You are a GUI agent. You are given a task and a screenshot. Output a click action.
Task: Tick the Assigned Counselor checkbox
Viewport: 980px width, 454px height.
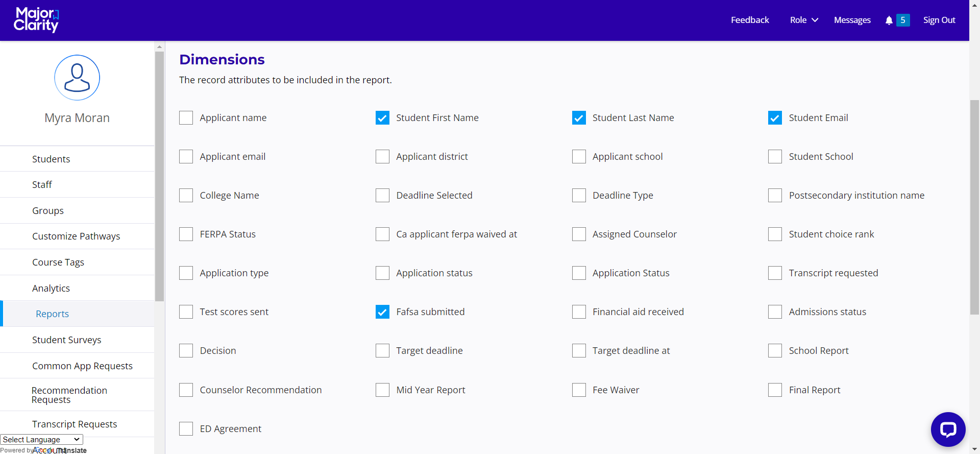579,234
